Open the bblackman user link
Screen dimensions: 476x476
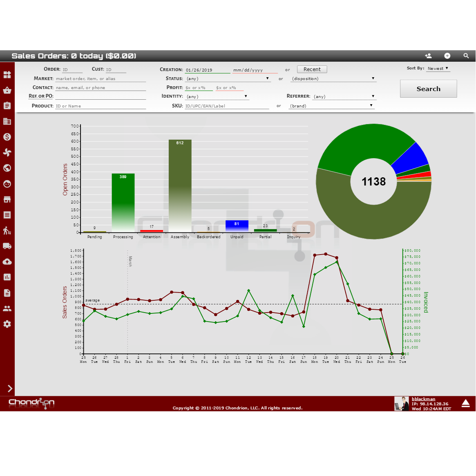423,399
